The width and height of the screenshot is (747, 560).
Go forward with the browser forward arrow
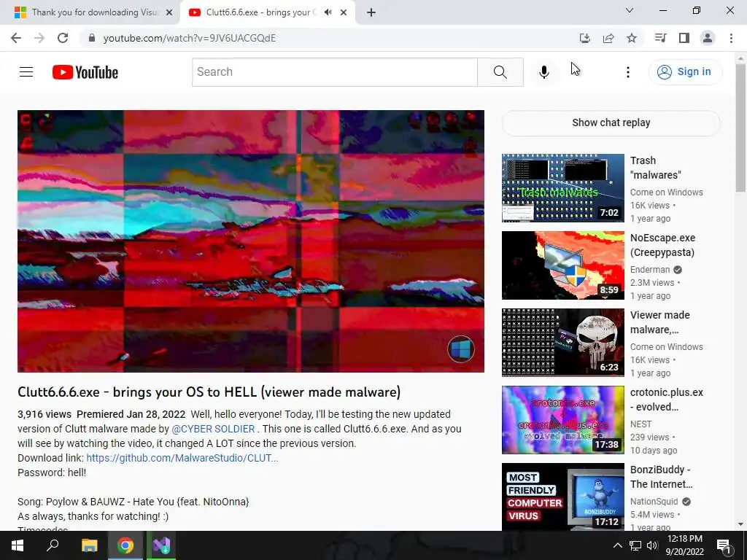(x=39, y=38)
